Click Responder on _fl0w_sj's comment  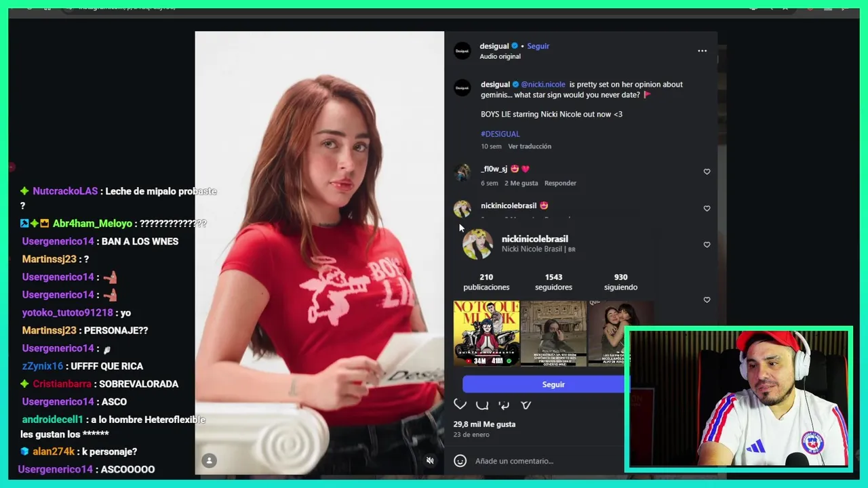tap(560, 183)
